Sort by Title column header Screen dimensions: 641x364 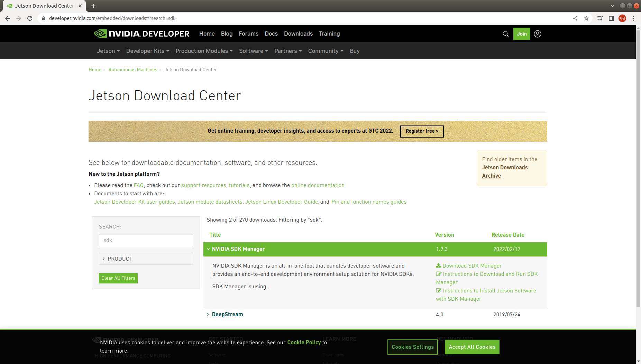[215, 235]
